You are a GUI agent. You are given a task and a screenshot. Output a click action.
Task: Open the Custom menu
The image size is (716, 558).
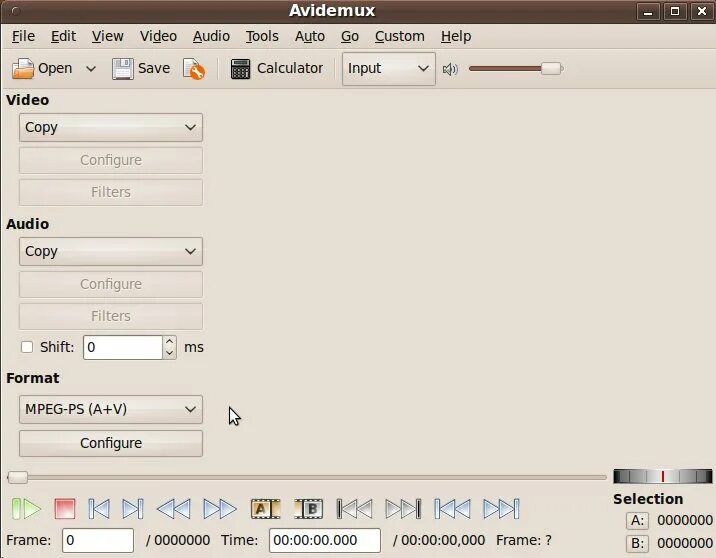pos(400,36)
